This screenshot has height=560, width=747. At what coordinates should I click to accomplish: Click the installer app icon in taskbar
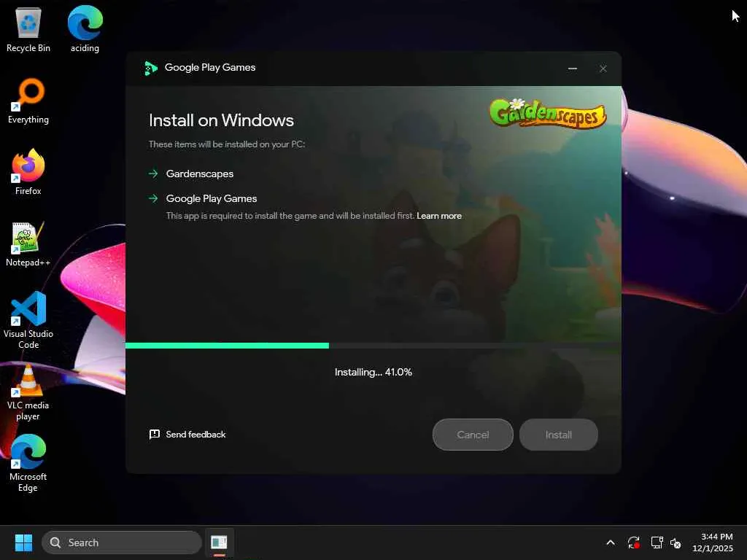click(x=219, y=542)
